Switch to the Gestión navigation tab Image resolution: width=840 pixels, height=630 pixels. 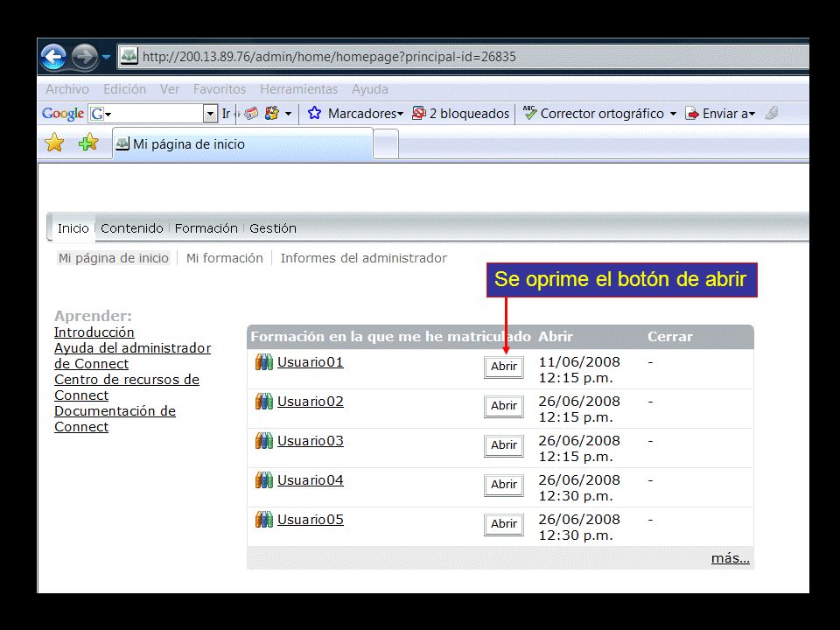tap(273, 228)
